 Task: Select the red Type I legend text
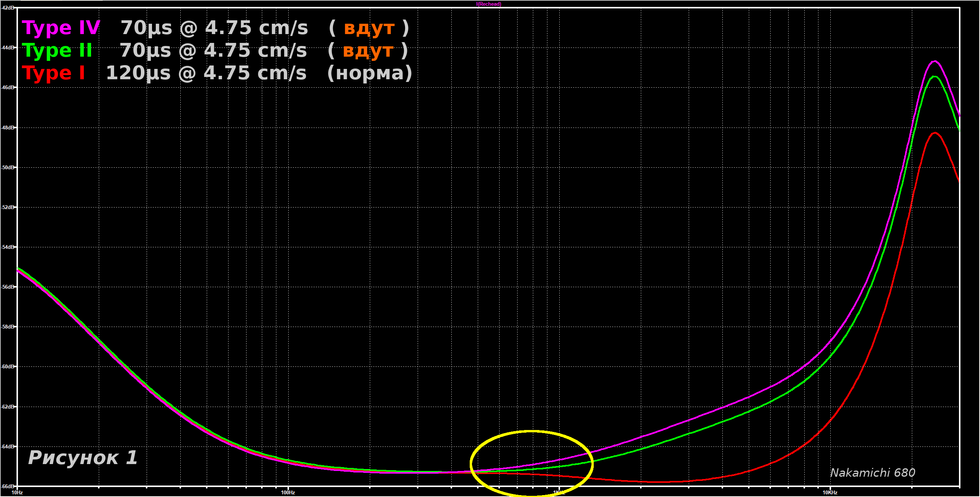54,73
